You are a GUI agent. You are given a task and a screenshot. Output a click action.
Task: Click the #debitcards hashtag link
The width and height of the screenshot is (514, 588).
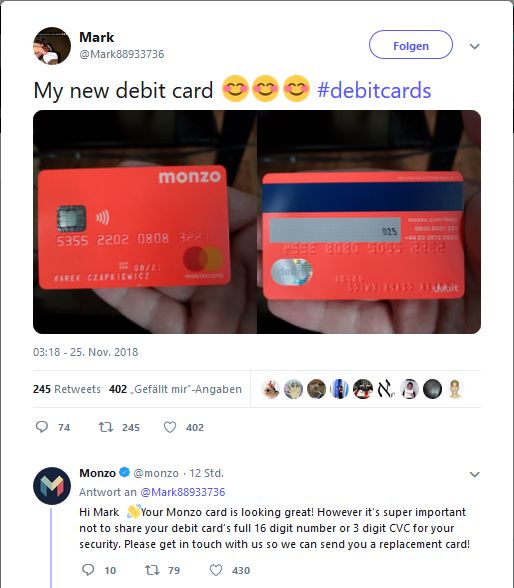coord(374,91)
